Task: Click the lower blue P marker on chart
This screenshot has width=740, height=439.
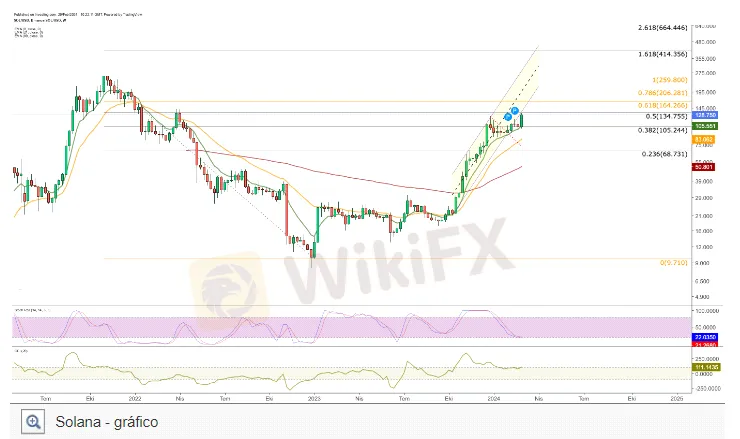Action: tap(508, 116)
